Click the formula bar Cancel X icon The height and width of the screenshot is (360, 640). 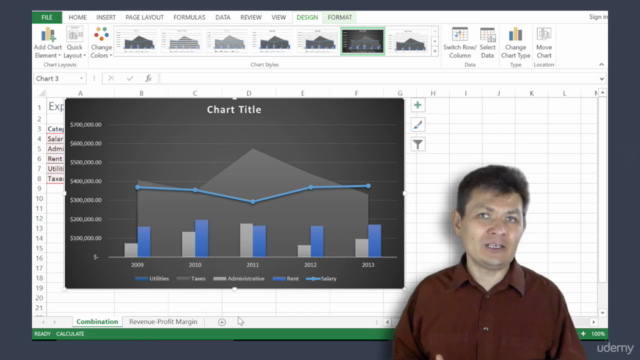click(111, 78)
